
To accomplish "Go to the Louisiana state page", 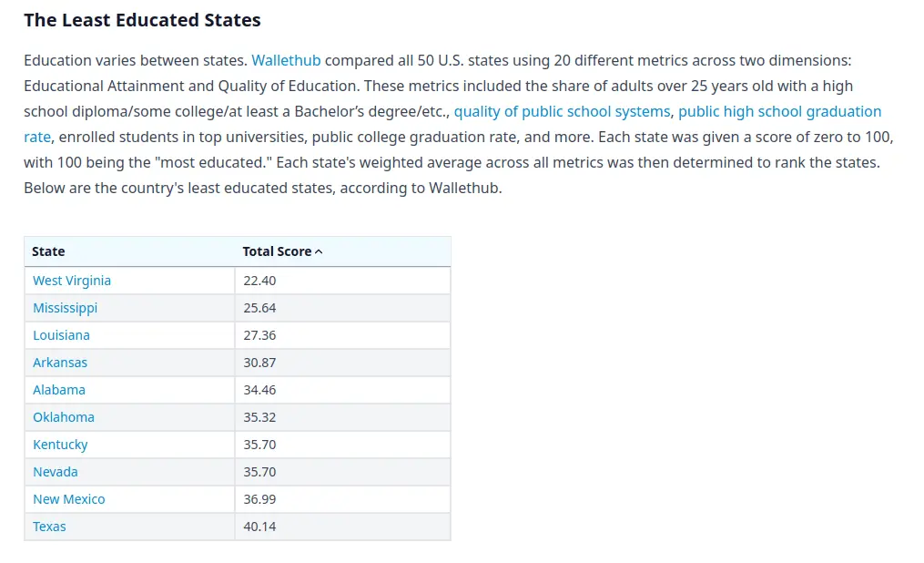I will [61, 335].
